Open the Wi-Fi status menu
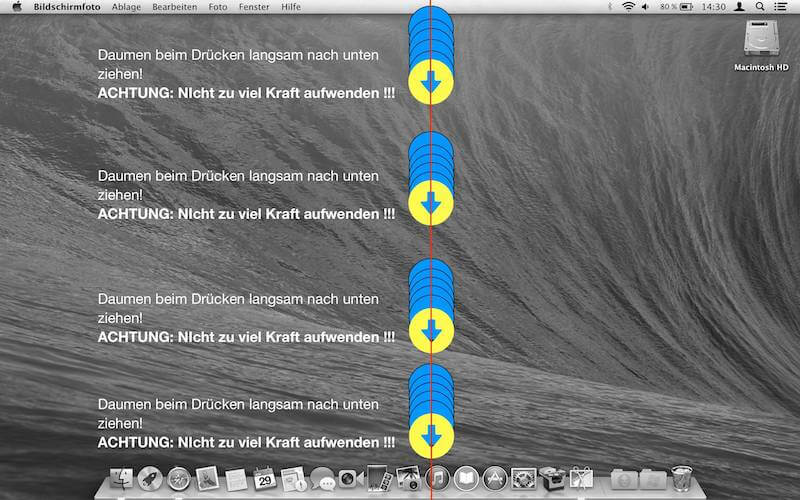 click(x=629, y=7)
